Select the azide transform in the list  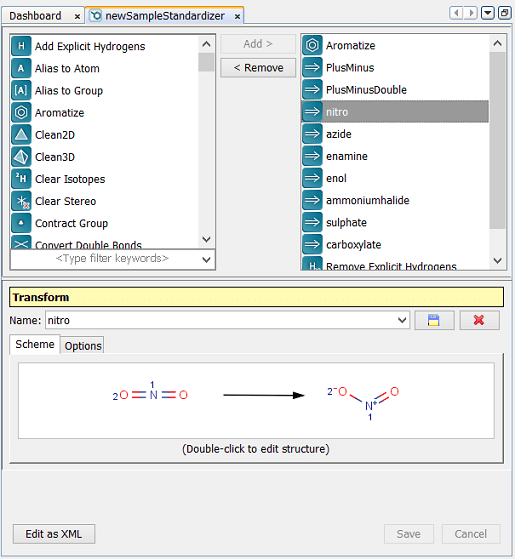pos(395,134)
